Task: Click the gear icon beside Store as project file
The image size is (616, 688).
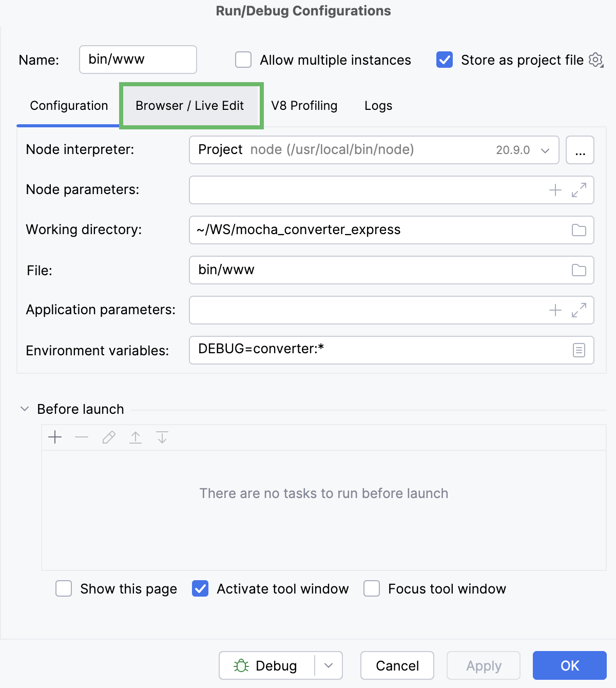Action: 595,60
